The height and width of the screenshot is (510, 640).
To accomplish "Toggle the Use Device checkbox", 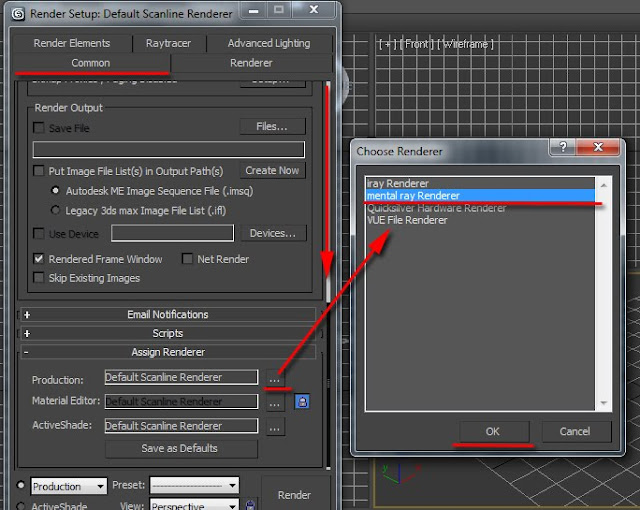I will [x=39, y=233].
